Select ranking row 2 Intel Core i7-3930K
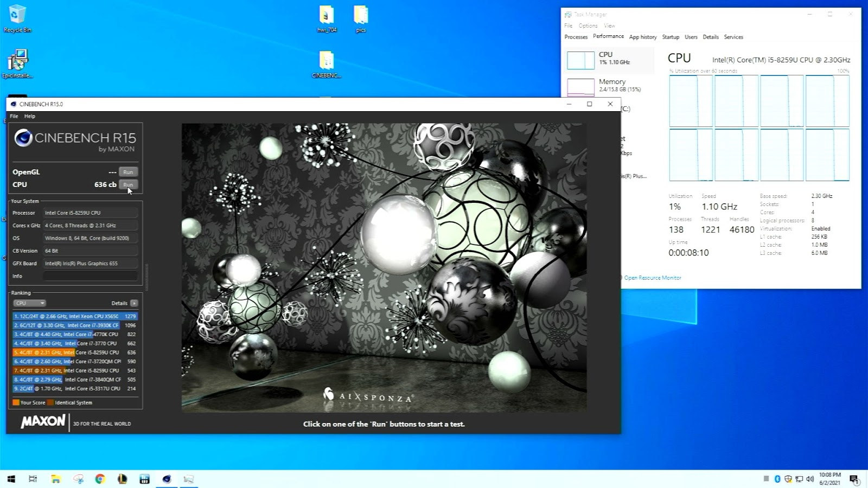 [x=75, y=325]
